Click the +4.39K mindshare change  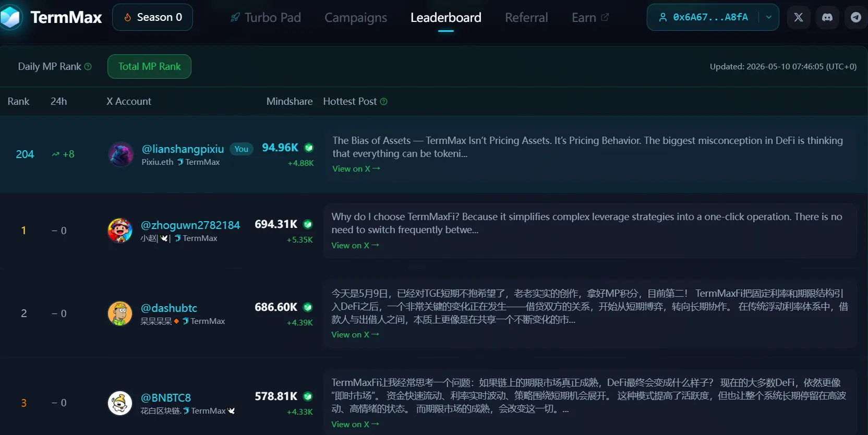pyautogui.click(x=300, y=323)
